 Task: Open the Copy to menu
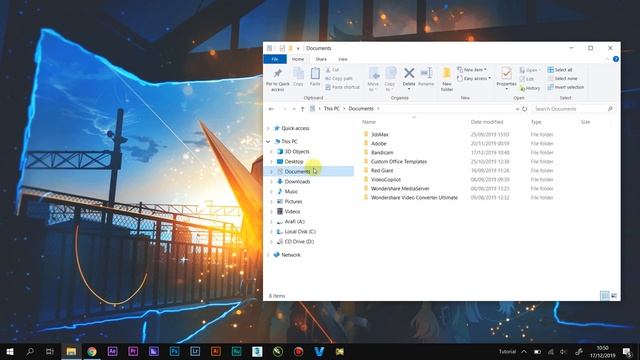tap(390, 79)
